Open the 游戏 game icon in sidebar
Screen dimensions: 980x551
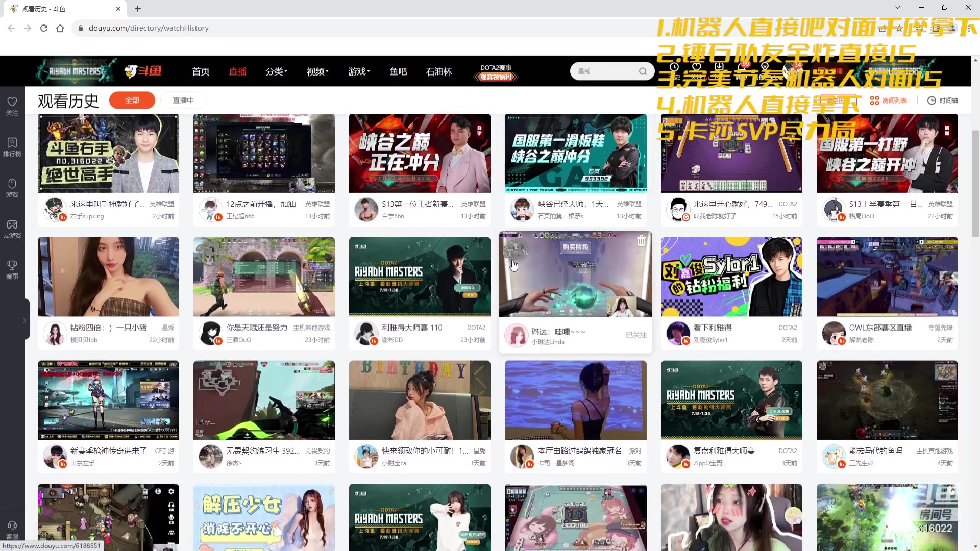(x=12, y=187)
